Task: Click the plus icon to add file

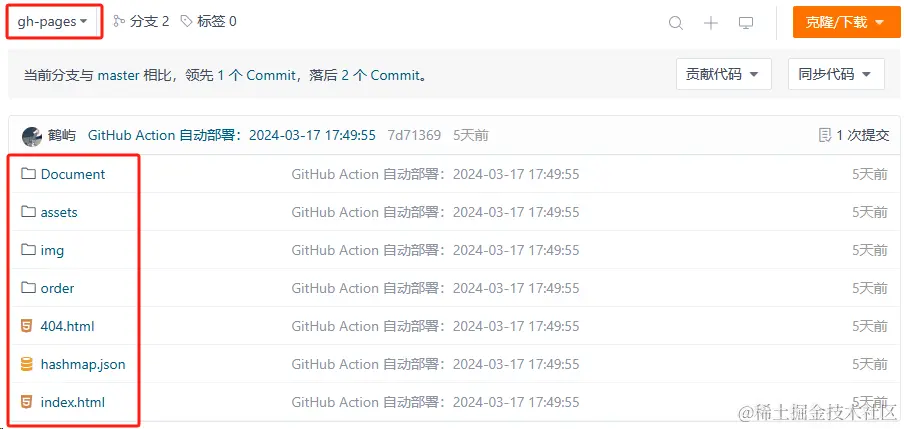Action: (x=711, y=23)
